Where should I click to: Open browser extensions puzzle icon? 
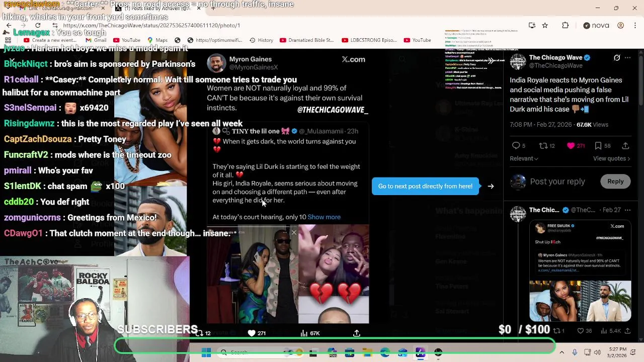(x=565, y=25)
